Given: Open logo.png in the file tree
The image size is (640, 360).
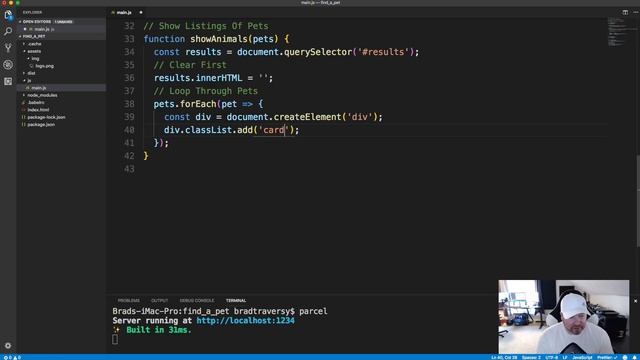Looking at the screenshot, I should [x=44, y=66].
